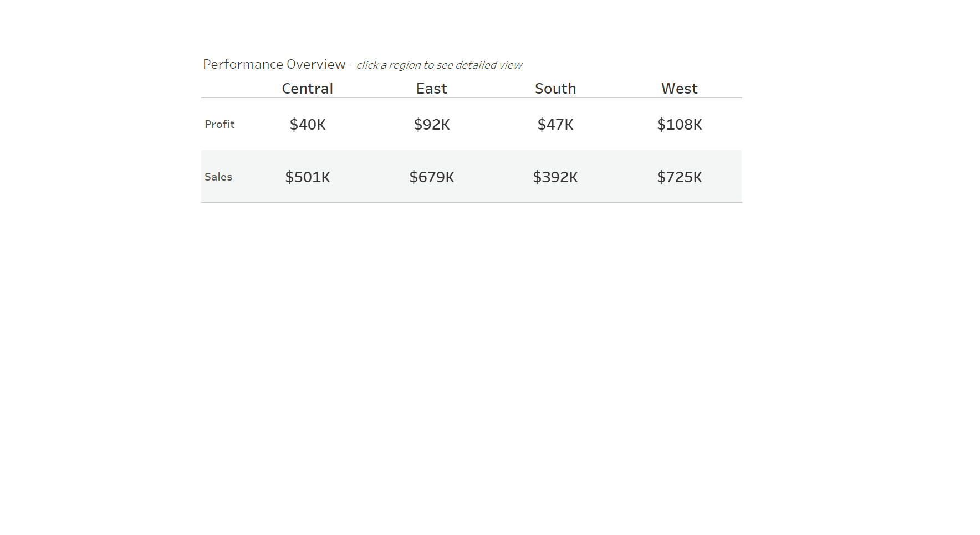Select the Profit row label
Viewport: 980px width, 535px height.
click(x=220, y=124)
